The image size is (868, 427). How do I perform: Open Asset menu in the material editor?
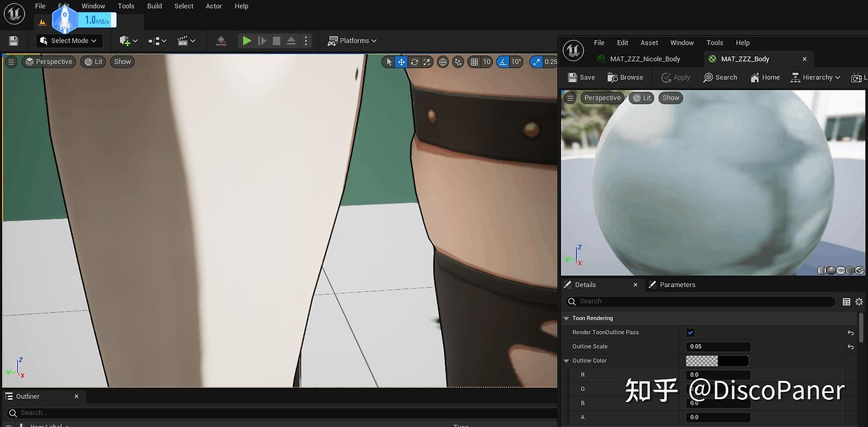pos(649,43)
